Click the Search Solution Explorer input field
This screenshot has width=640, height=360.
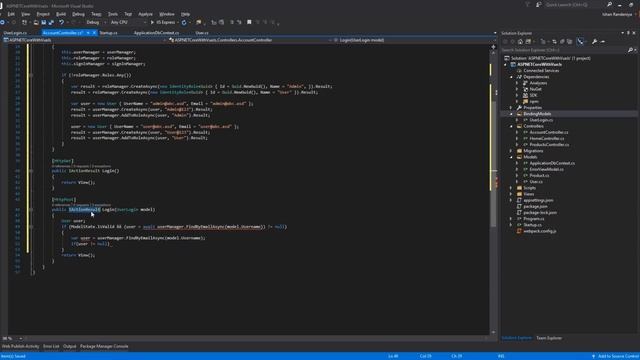coord(564,50)
